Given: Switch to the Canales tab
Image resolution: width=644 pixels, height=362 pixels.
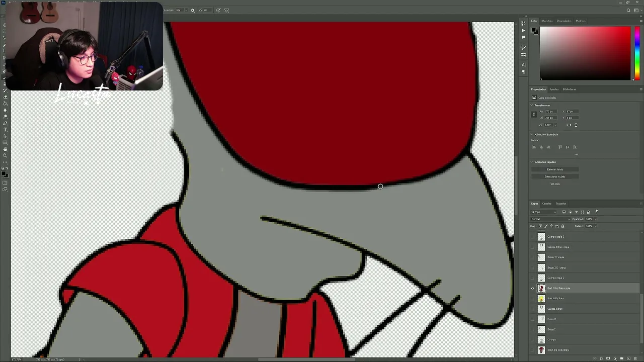Looking at the screenshot, I should click(547, 204).
